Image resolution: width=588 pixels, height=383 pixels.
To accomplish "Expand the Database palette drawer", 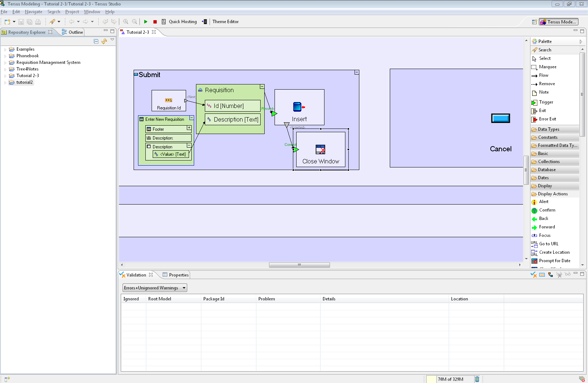I will tap(547, 170).
